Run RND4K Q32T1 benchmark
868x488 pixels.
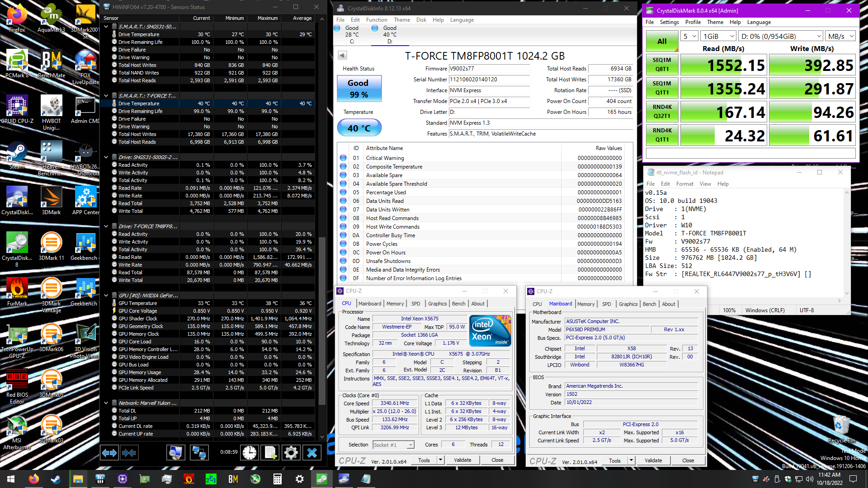coord(662,112)
